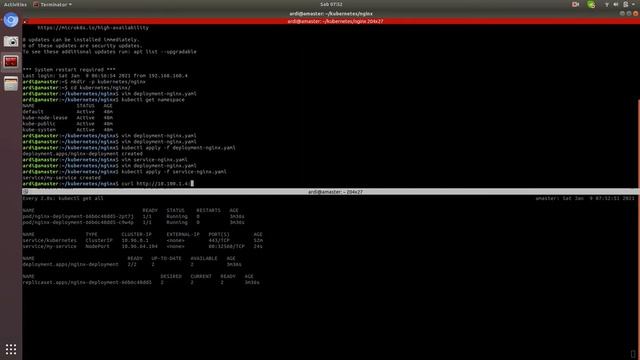640x360 pixels.
Task: Open the network status icon in top bar
Action: (x=607, y=4)
